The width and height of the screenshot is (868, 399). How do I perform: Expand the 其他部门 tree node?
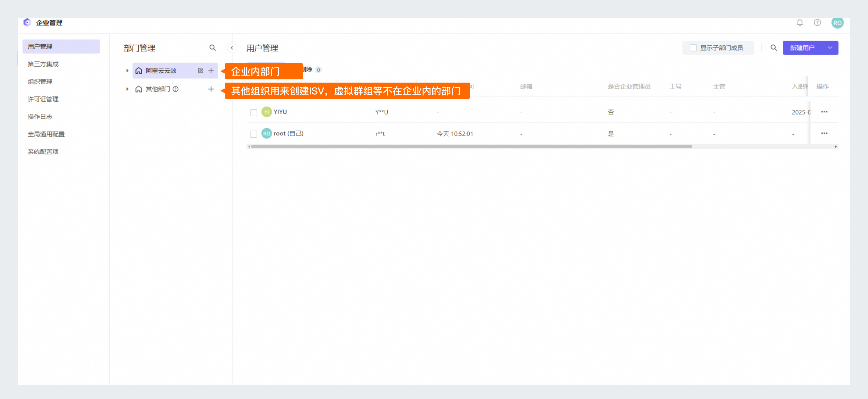click(127, 89)
